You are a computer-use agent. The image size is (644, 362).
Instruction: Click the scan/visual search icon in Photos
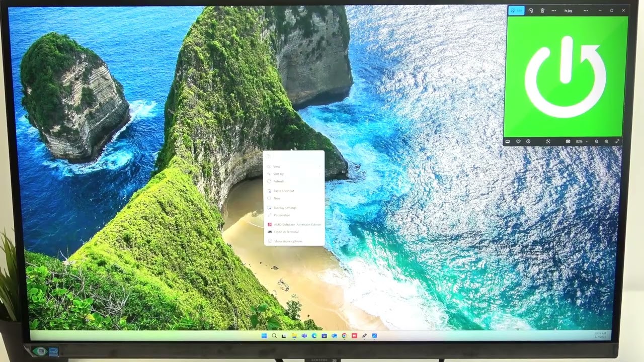(x=548, y=142)
